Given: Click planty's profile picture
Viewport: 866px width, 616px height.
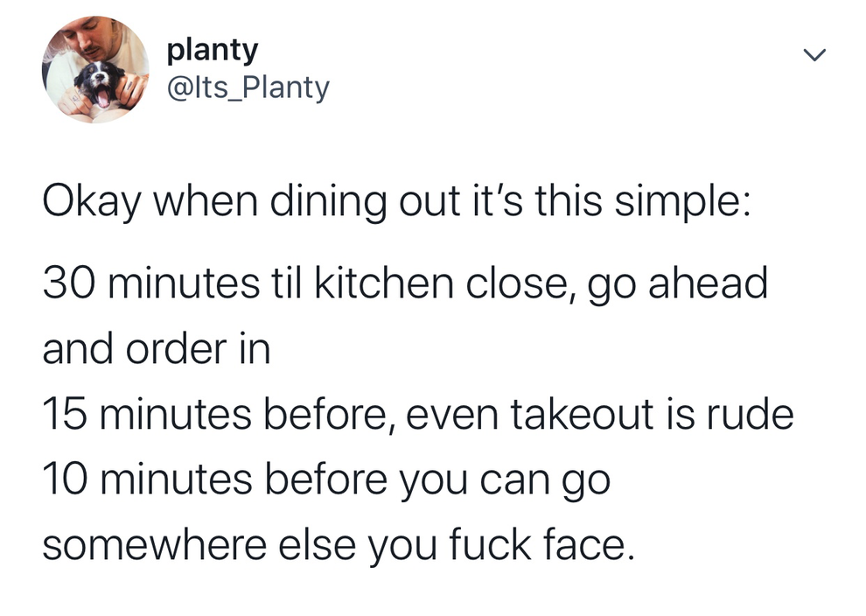Looking at the screenshot, I should [x=96, y=68].
